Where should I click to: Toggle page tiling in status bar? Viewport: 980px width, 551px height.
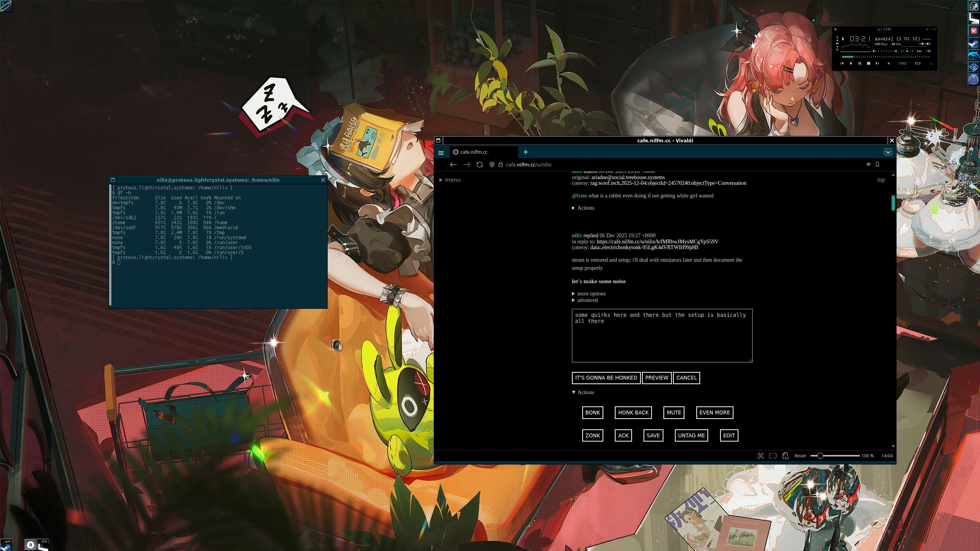[x=773, y=456]
